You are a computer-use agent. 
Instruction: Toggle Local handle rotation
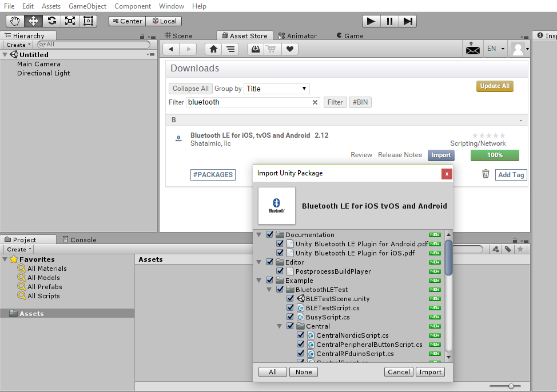164,21
